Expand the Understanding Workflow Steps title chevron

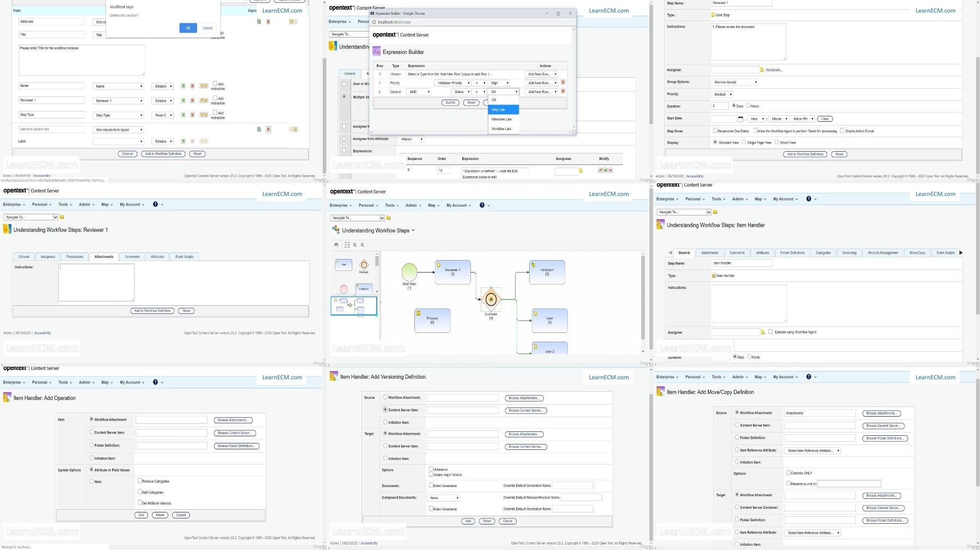(413, 231)
